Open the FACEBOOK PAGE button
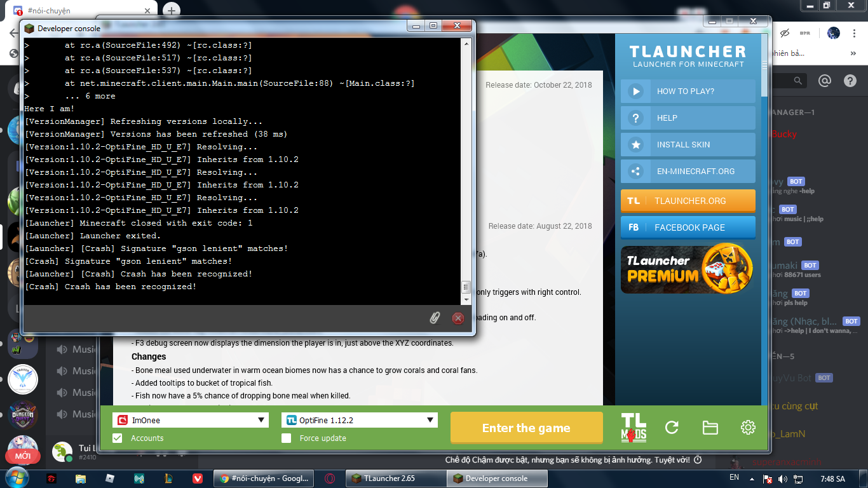The width and height of the screenshot is (868, 488). [688, 227]
